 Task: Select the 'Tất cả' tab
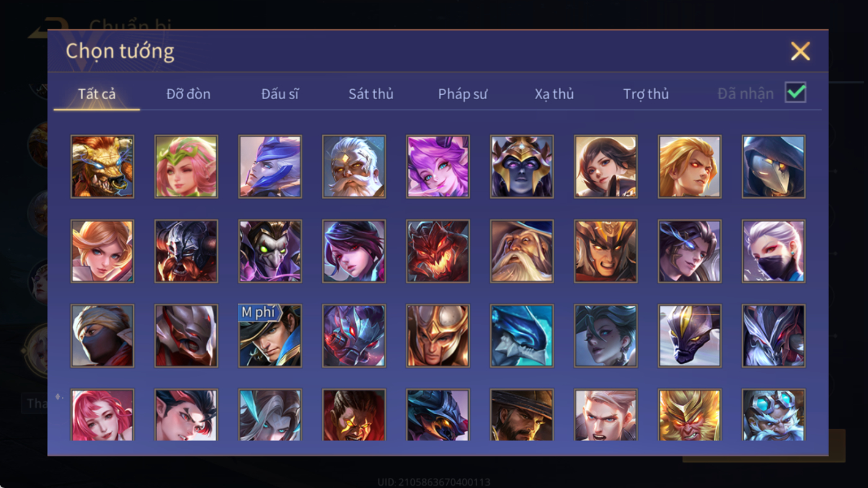[x=97, y=94]
